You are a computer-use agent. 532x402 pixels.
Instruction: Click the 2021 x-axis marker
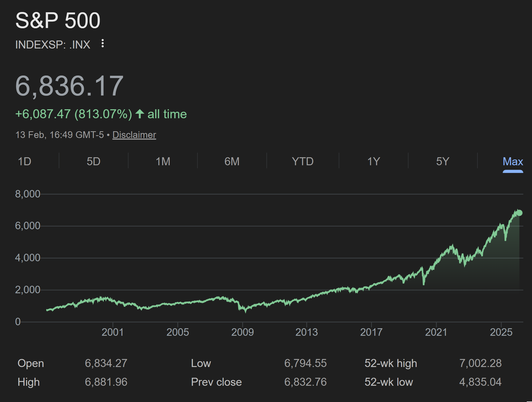tap(436, 332)
